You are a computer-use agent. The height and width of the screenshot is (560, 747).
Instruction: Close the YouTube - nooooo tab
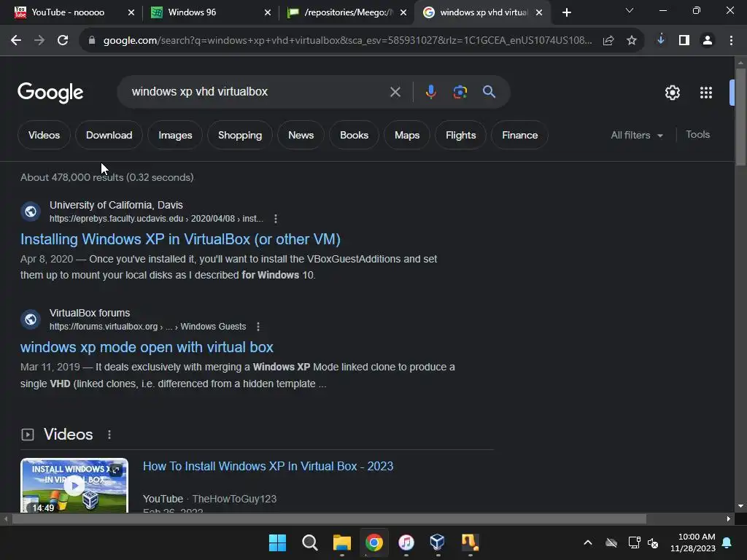click(131, 13)
